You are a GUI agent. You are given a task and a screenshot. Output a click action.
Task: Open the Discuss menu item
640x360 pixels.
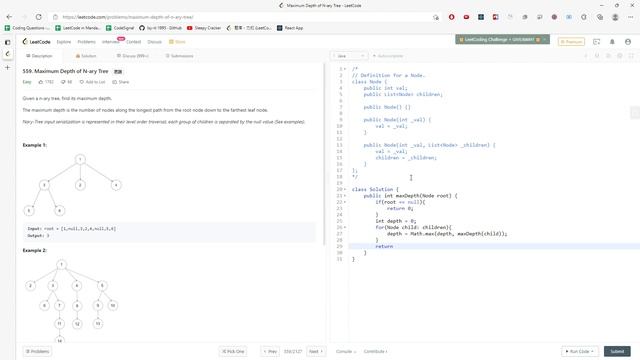click(x=154, y=42)
